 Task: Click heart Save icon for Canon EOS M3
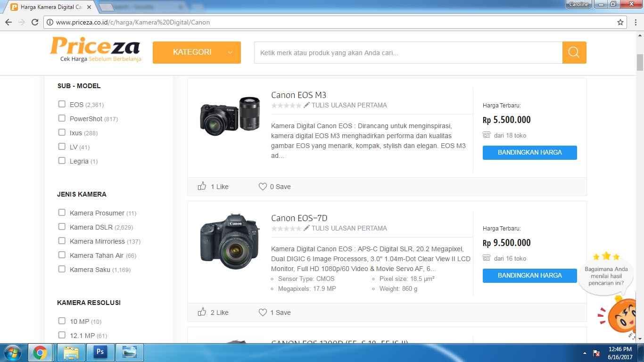[263, 187]
